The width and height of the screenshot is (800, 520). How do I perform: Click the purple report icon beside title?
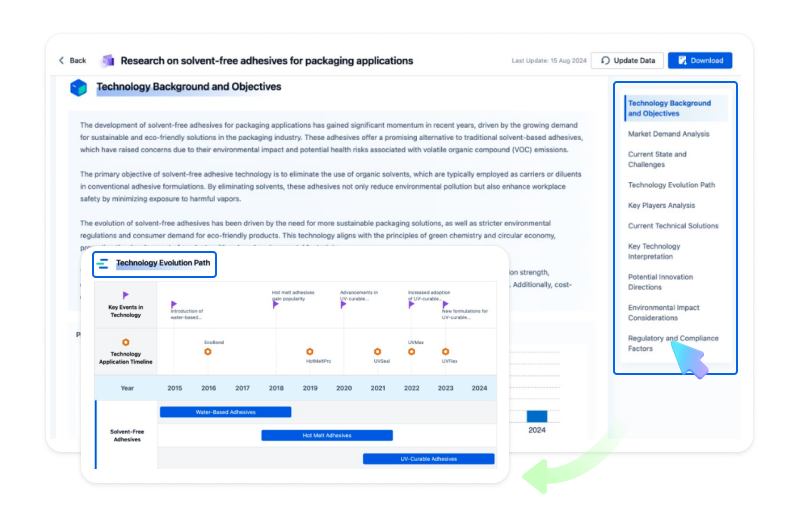tap(108, 60)
